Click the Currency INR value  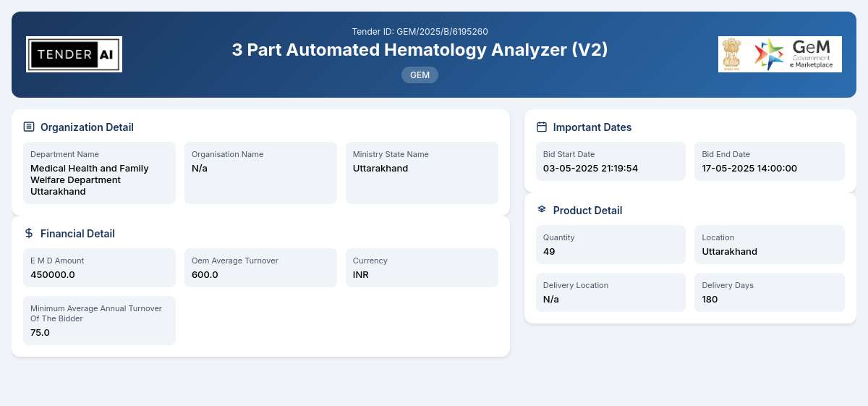361,275
